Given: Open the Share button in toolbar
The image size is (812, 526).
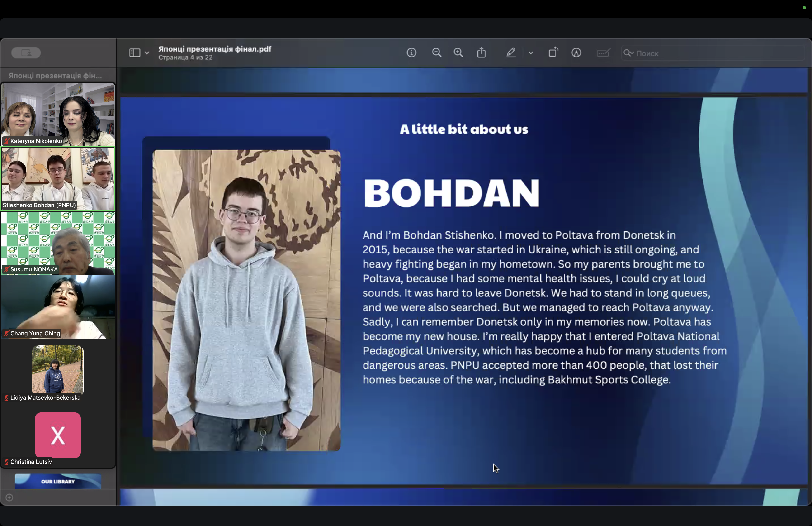Looking at the screenshot, I should click(x=482, y=53).
